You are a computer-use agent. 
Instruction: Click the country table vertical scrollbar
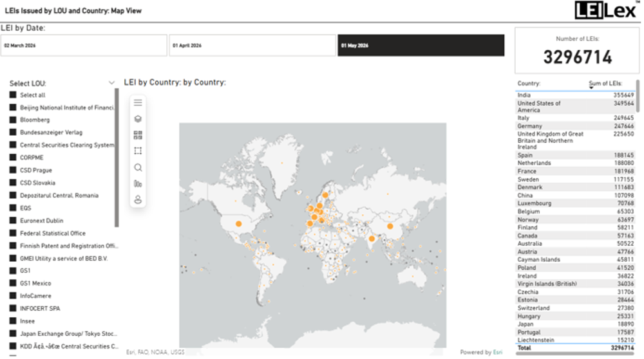click(x=638, y=97)
